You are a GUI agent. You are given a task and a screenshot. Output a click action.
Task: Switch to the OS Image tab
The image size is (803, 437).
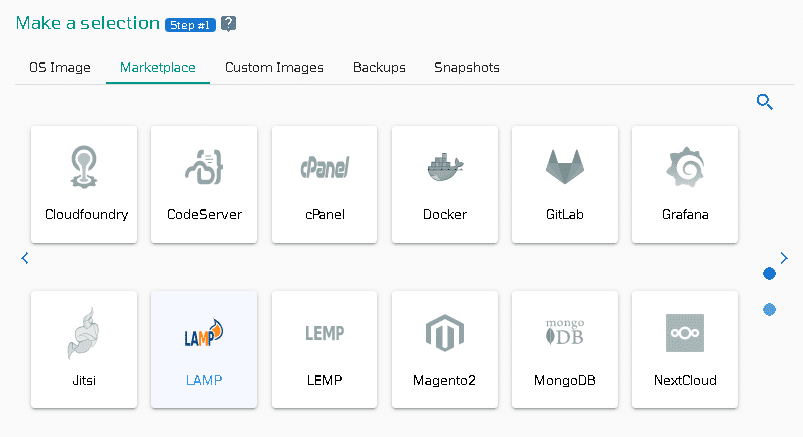point(60,68)
